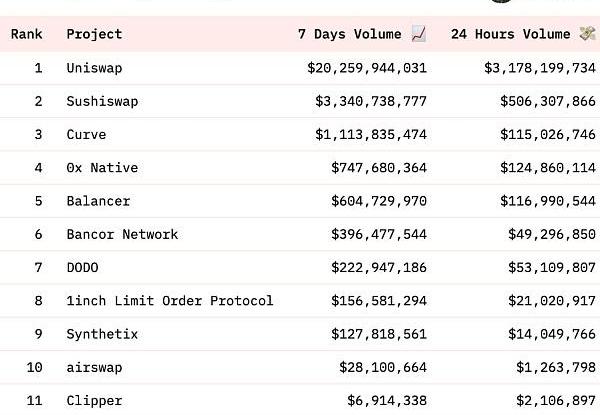Click Bancor Network in the list
Screen dimensions: 600x415
pos(122,234)
